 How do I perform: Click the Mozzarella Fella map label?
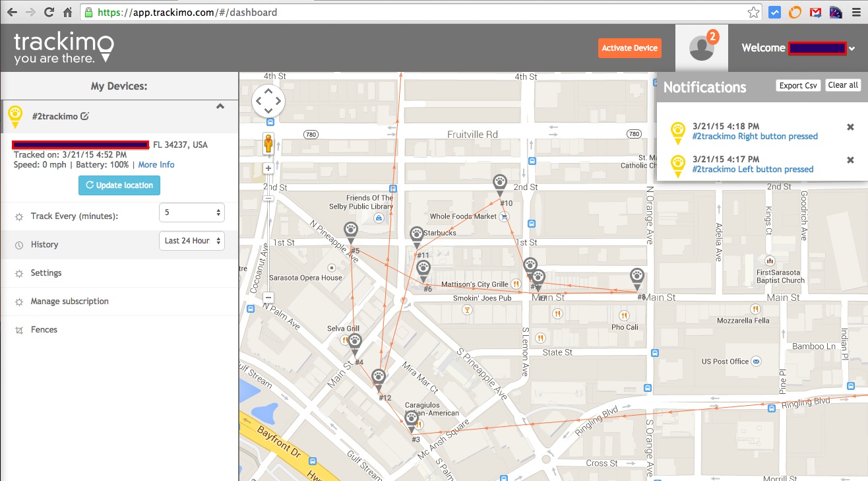[x=743, y=321]
